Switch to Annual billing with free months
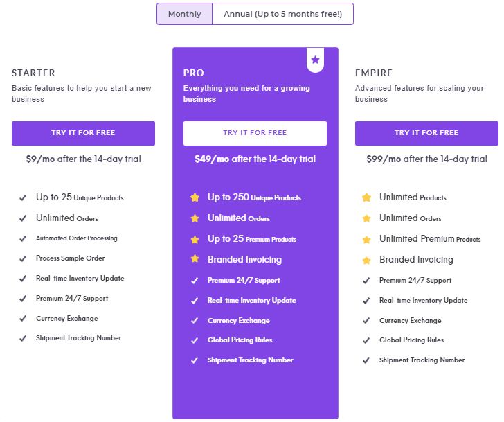504x422 pixels. [x=283, y=14]
